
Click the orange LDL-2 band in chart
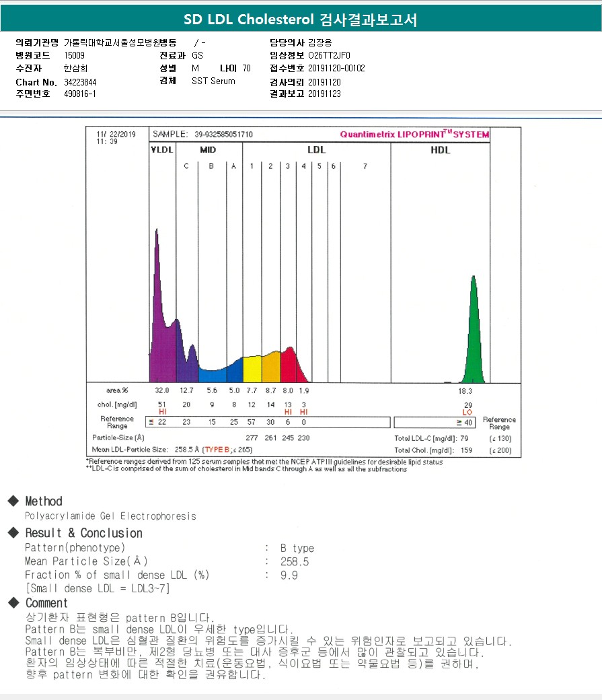pyautogui.click(x=271, y=368)
